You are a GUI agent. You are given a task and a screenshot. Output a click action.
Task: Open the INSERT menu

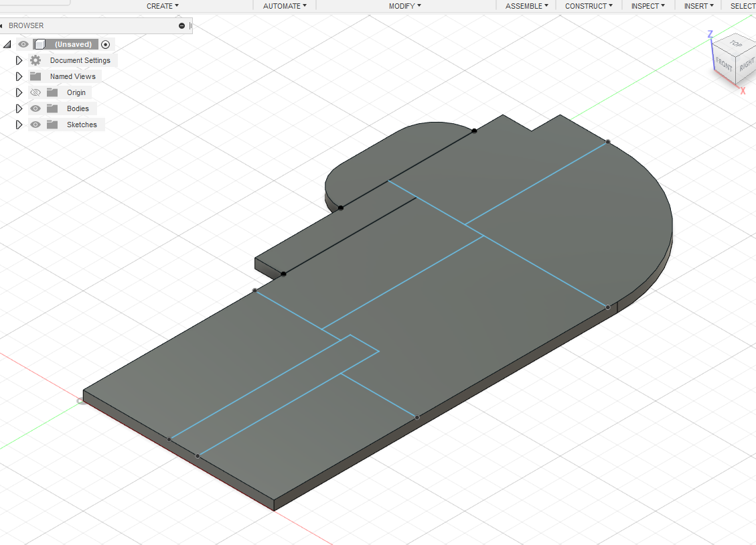pyautogui.click(x=698, y=6)
